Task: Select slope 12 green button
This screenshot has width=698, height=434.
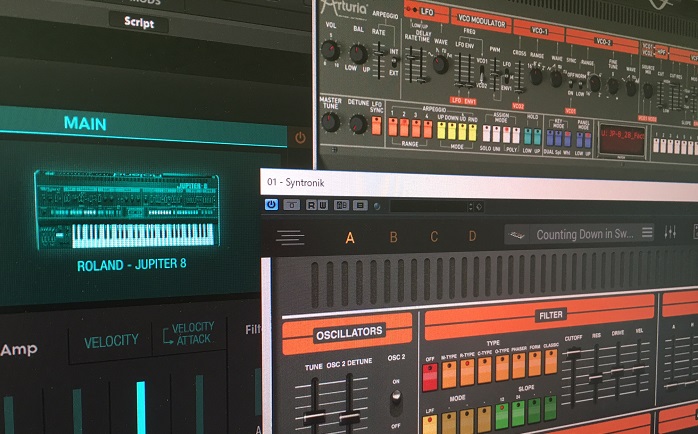Action: (x=502, y=415)
